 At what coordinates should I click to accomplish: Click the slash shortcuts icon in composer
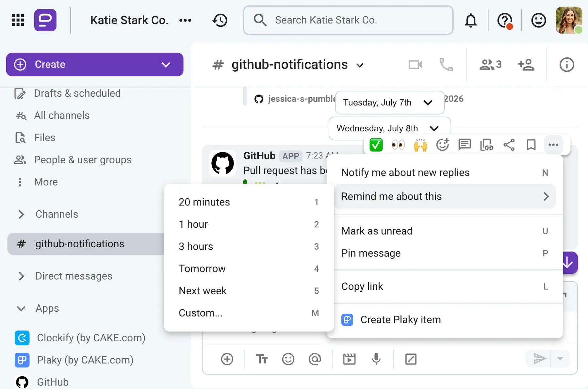(411, 359)
